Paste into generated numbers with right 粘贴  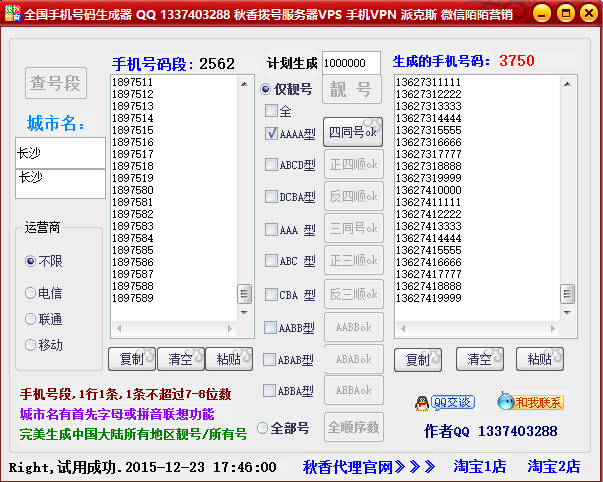point(540,359)
